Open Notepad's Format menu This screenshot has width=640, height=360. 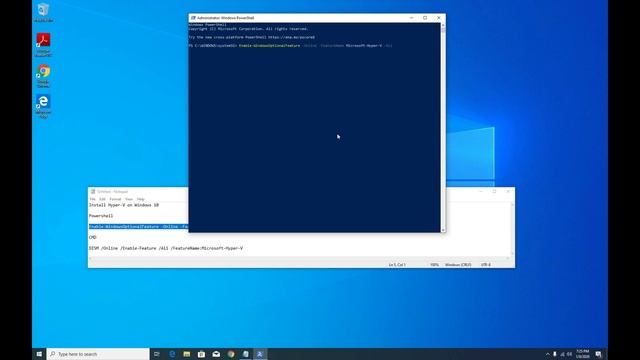[x=115, y=199]
